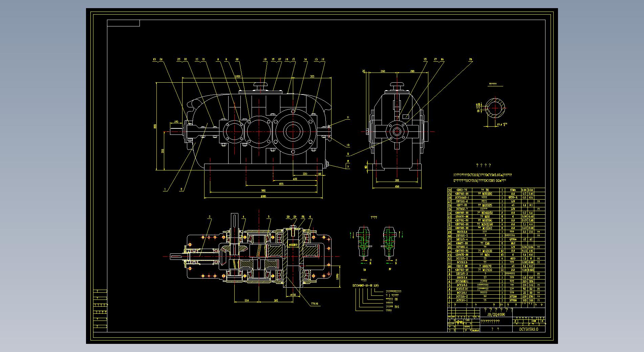Screen dimensions: 644x352
Task: Select parts list code DBY315-3
Action: click(x=462, y=274)
